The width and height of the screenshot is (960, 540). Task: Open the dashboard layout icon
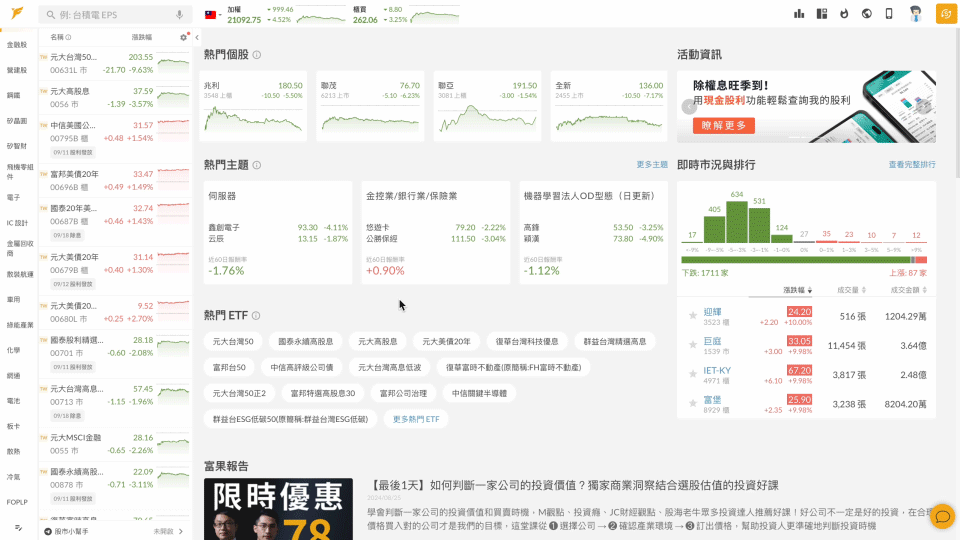(822, 14)
